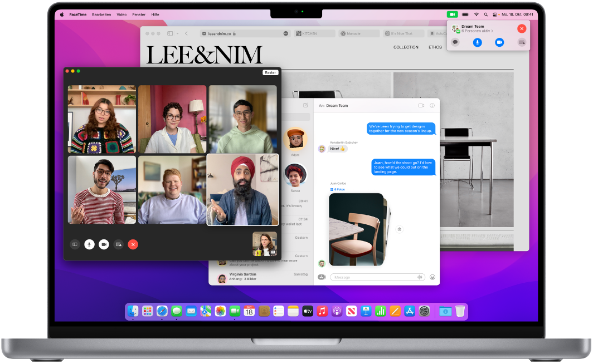This screenshot has width=593, height=364.
Task: Toggle the sidebar layout control in the FaceTime window
Action: click(75, 244)
